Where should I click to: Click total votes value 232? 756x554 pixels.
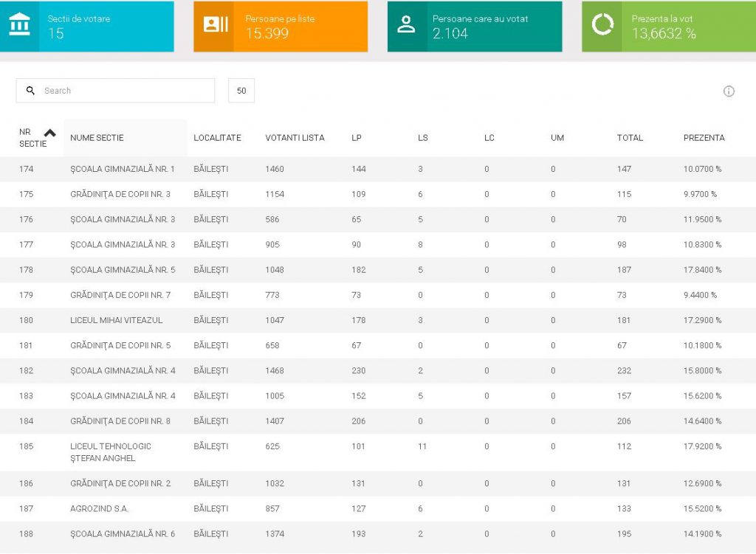[625, 370]
